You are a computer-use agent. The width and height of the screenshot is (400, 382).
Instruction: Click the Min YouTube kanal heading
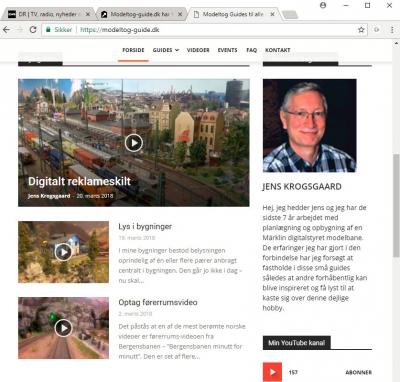coord(297,343)
